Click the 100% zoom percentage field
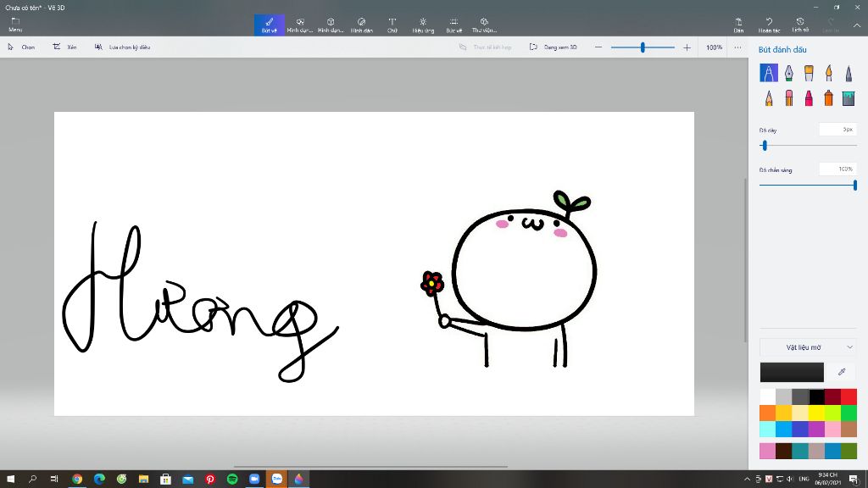 pyautogui.click(x=714, y=47)
